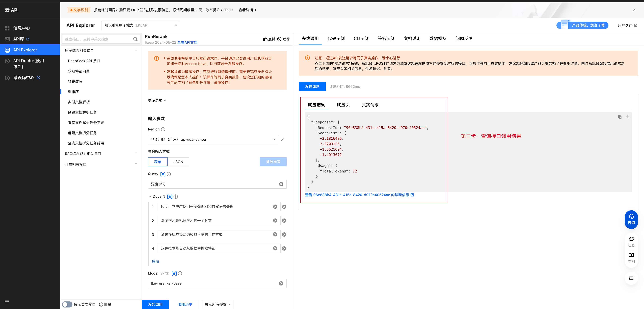
Task: Expand the response result with plus icon
Action: 628,117
